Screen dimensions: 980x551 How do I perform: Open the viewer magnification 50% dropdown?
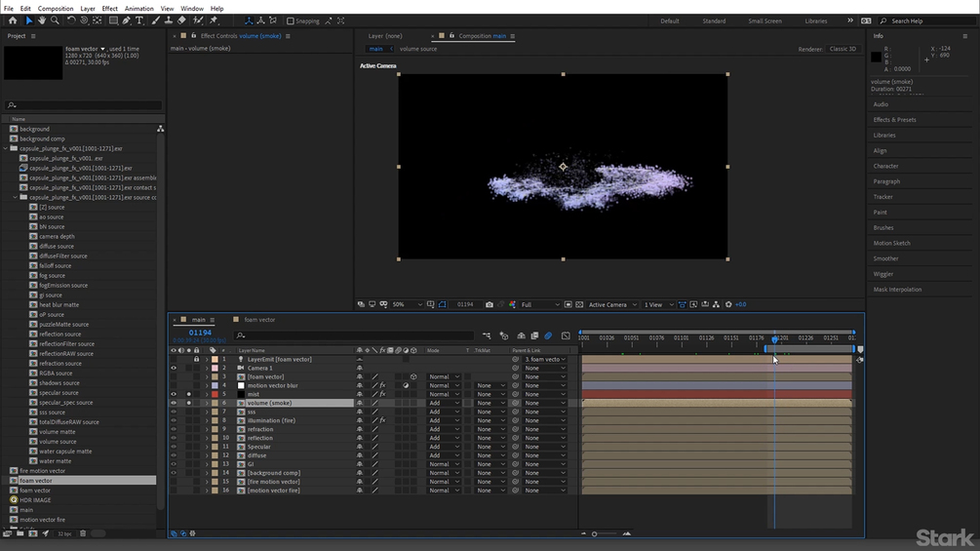405,304
